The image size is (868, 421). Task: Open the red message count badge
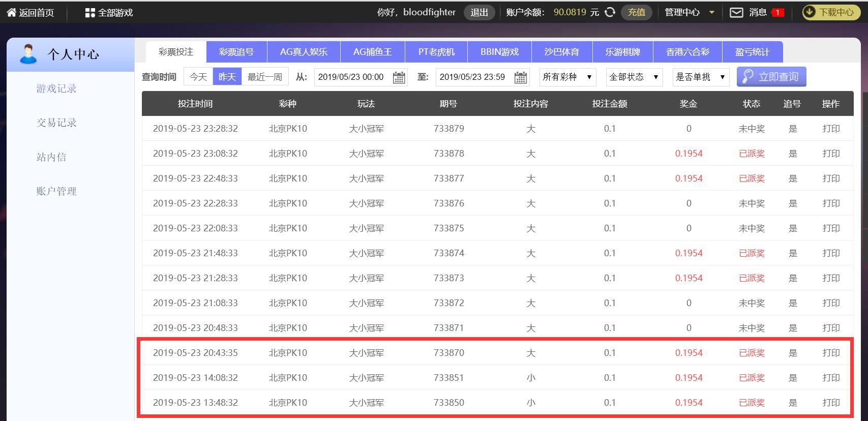778,12
